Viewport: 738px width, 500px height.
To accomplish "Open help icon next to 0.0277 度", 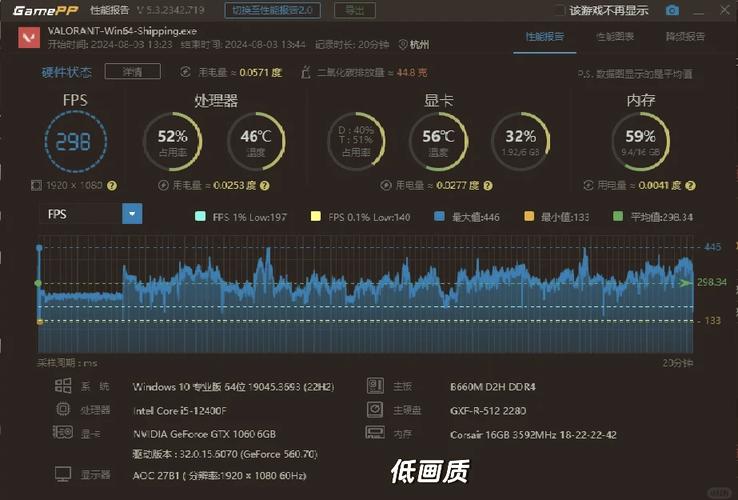I will [x=488, y=185].
